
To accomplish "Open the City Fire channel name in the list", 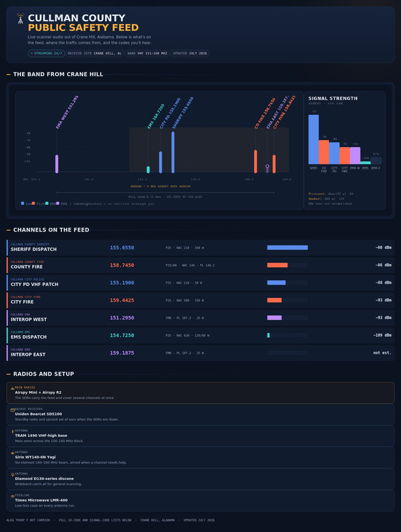I will (22, 302).
